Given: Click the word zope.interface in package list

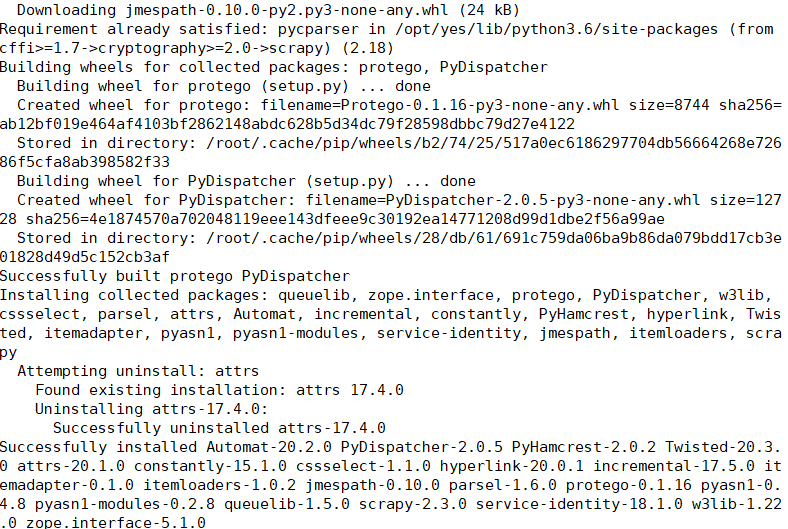Looking at the screenshot, I should (431, 295).
